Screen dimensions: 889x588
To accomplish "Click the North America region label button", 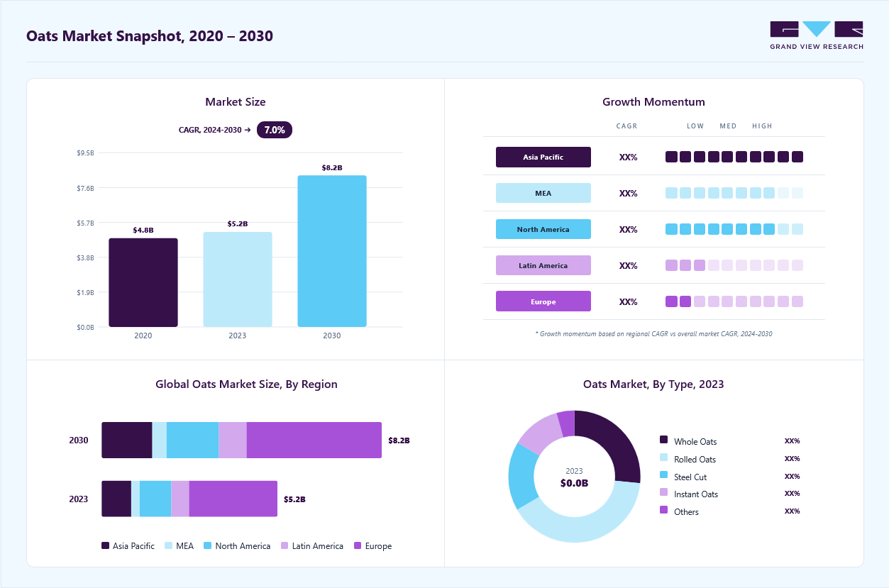I will (x=543, y=229).
